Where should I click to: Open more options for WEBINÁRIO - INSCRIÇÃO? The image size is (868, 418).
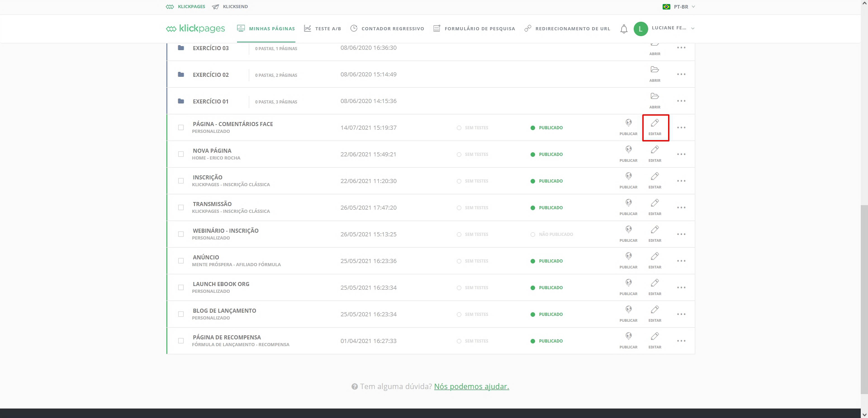click(x=681, y=234)
